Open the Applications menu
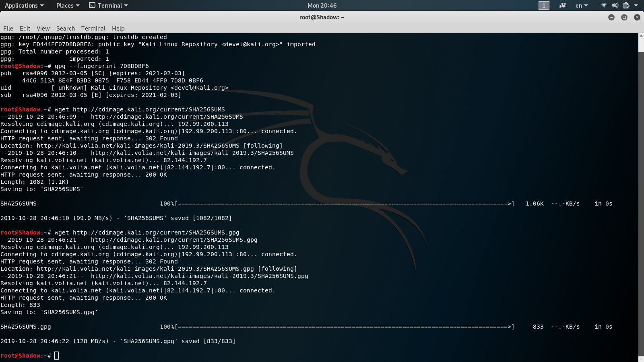The height and width of the screenshot is (362, 644). 24,5
